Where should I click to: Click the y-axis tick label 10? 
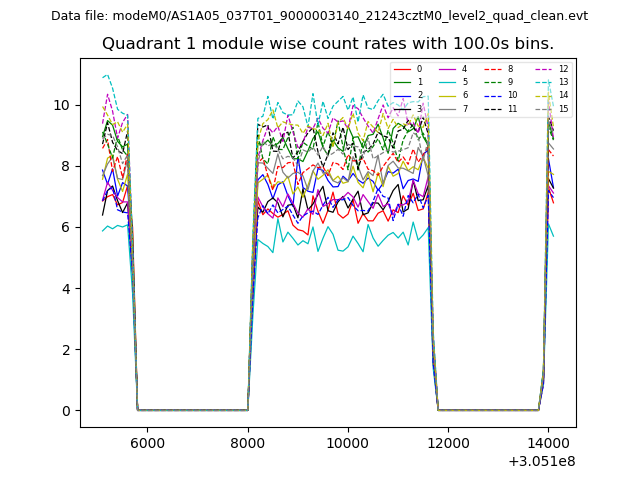click(x=62, y=105)
